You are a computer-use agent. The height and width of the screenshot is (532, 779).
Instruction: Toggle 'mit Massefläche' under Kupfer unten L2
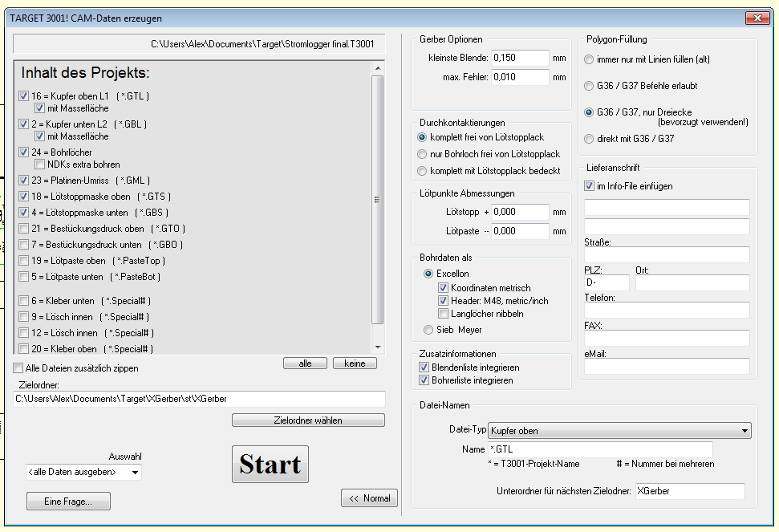(x=40, y=136)
